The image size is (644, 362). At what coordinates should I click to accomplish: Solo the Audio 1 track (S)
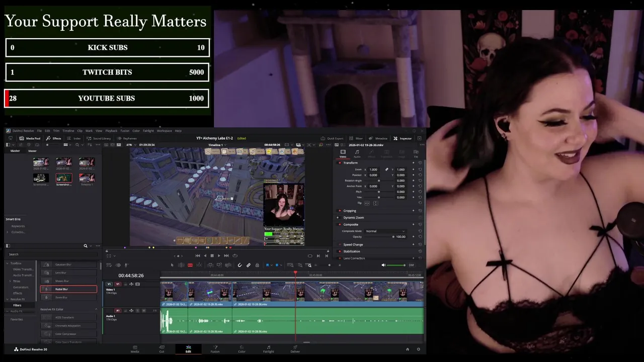(x=138, y=311)
